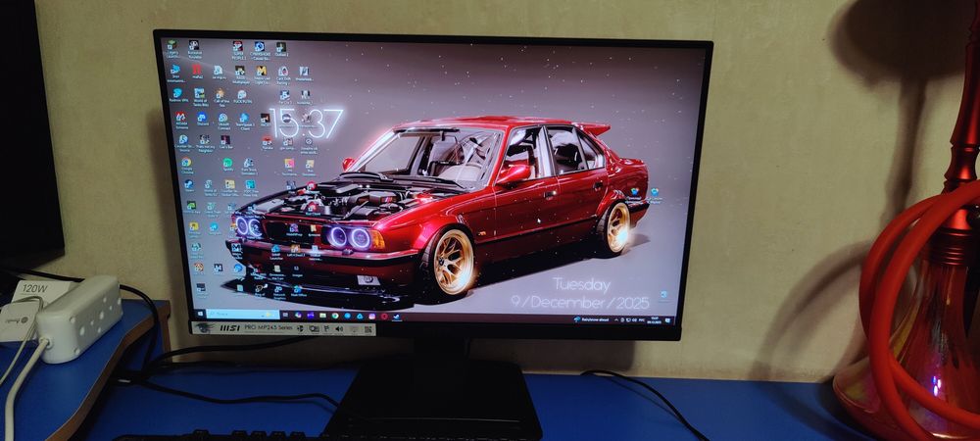The width and height of the screenshot is (980, 441).
Task: Select the Radmin VPN desktop icon
Action: point(178,96)
